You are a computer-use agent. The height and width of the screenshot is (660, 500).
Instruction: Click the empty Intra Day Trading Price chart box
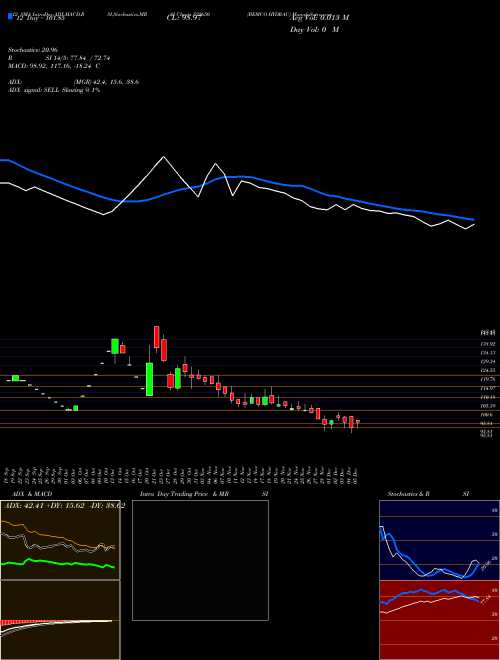click(x=200, y=560)
